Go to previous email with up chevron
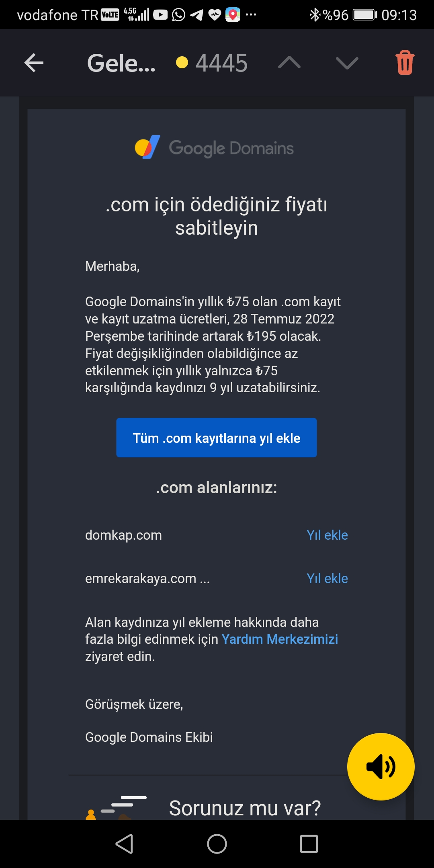 (x=289, y=63)
